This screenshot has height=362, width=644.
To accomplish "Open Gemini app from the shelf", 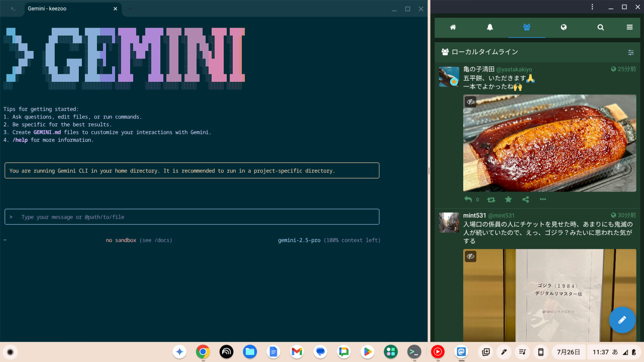I will click(180, 352).
